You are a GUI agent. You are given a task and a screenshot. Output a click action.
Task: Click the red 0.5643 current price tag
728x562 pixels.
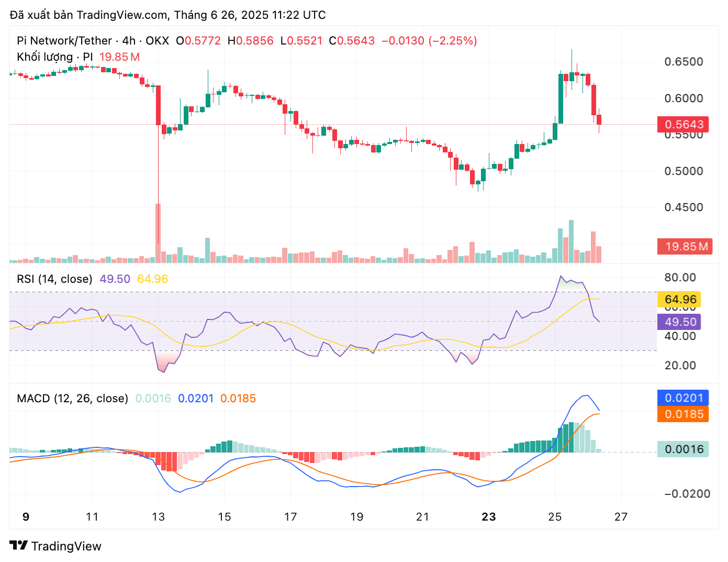point(684,125)
